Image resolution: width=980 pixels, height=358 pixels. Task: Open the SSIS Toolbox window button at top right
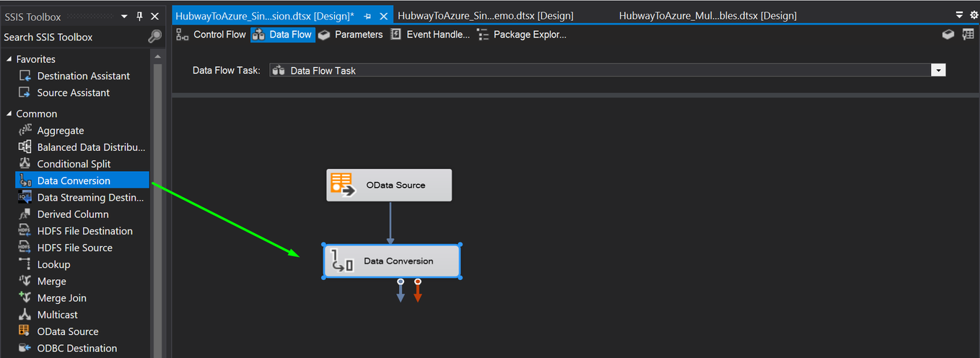click(x=968, y=34)
